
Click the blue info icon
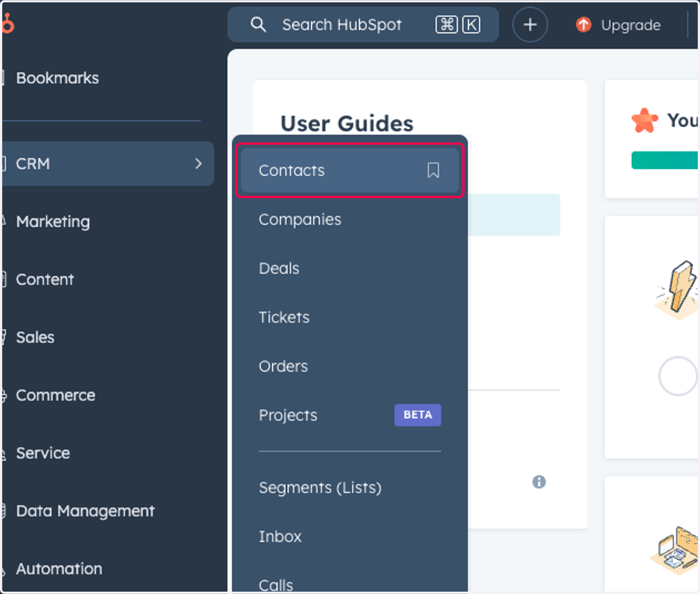click(539, 482)
